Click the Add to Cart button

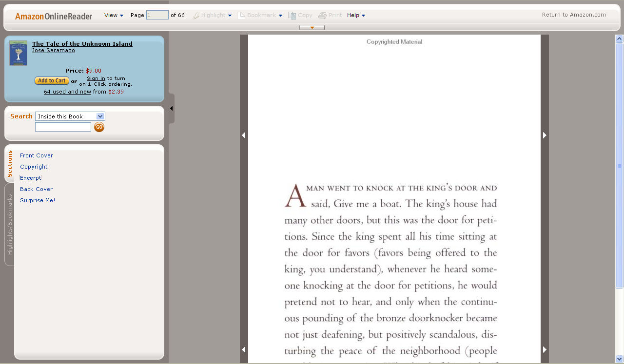(x=52, y=81)
